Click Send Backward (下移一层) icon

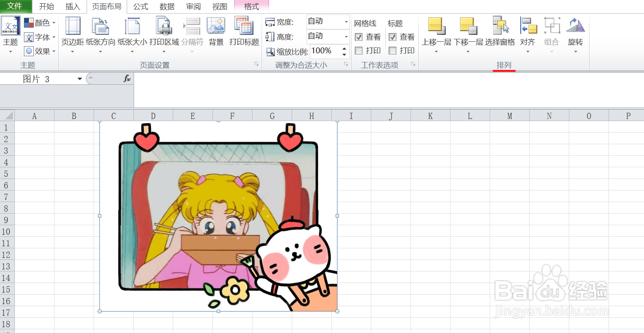click(x=468, y=26)
